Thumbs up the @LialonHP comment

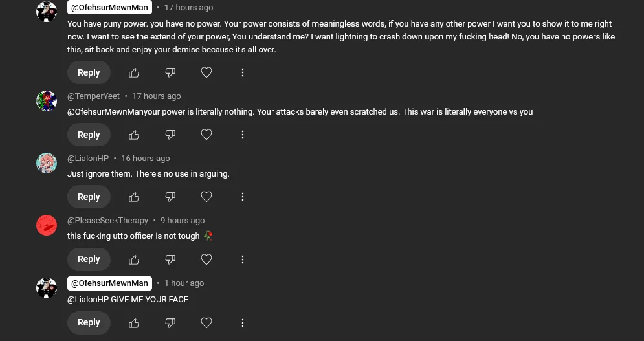[134, 197]
